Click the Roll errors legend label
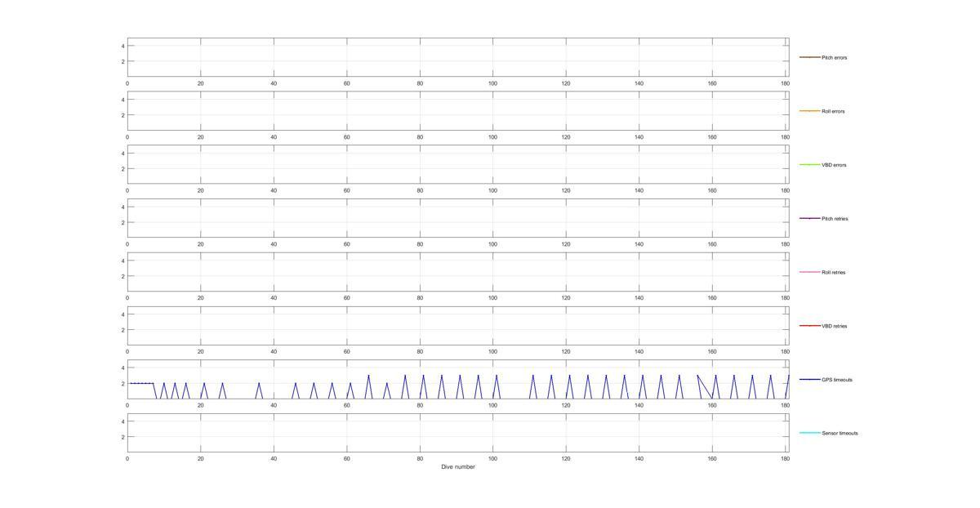Screen dimensions: 980x508 pos(833,111)
